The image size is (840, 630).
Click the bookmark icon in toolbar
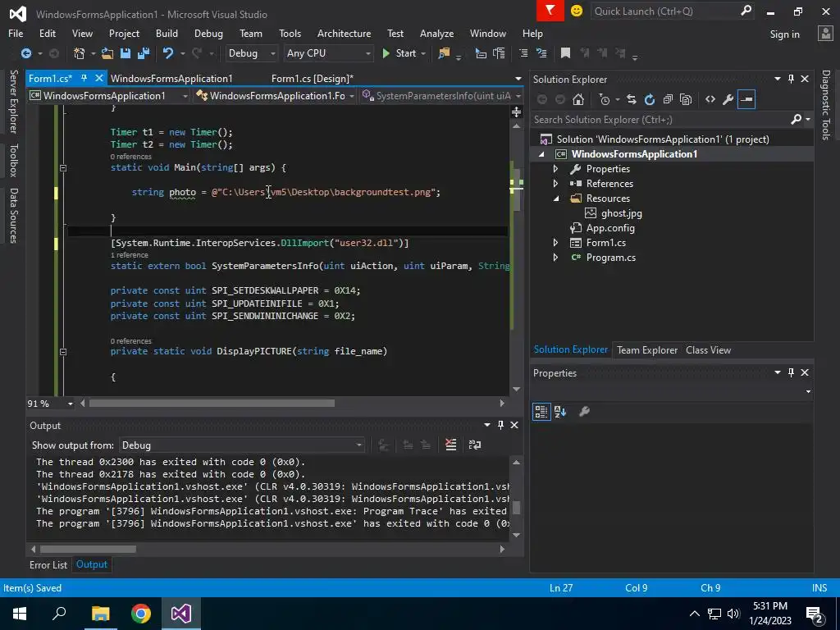tap(565, 53)
